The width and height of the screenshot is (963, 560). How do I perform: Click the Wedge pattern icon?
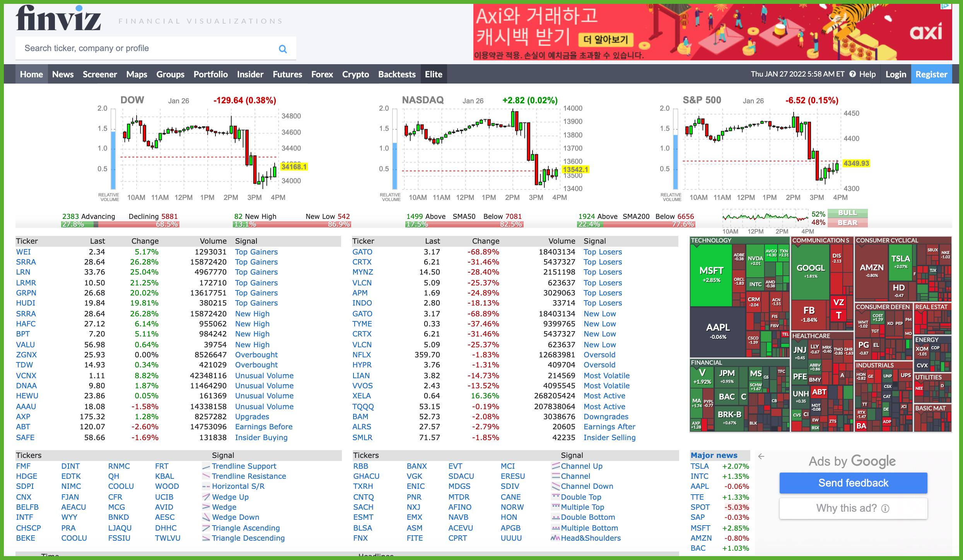pos(206,507)
